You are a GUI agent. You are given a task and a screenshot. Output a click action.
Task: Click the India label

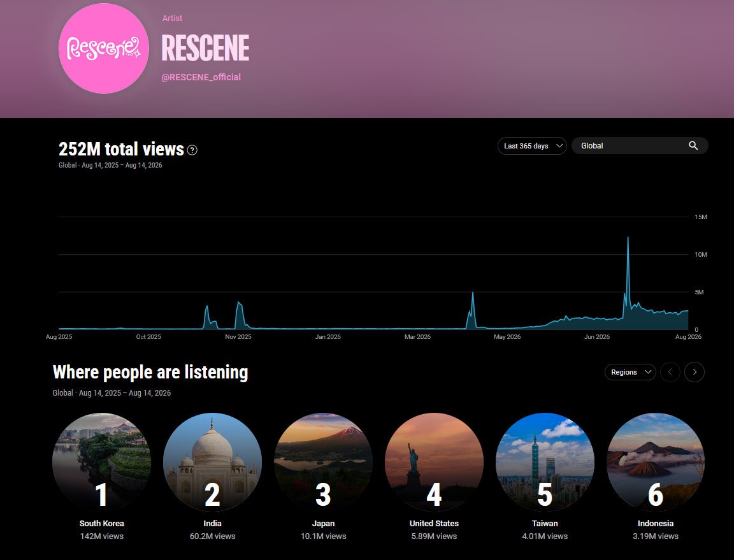(x=213, y=524)
